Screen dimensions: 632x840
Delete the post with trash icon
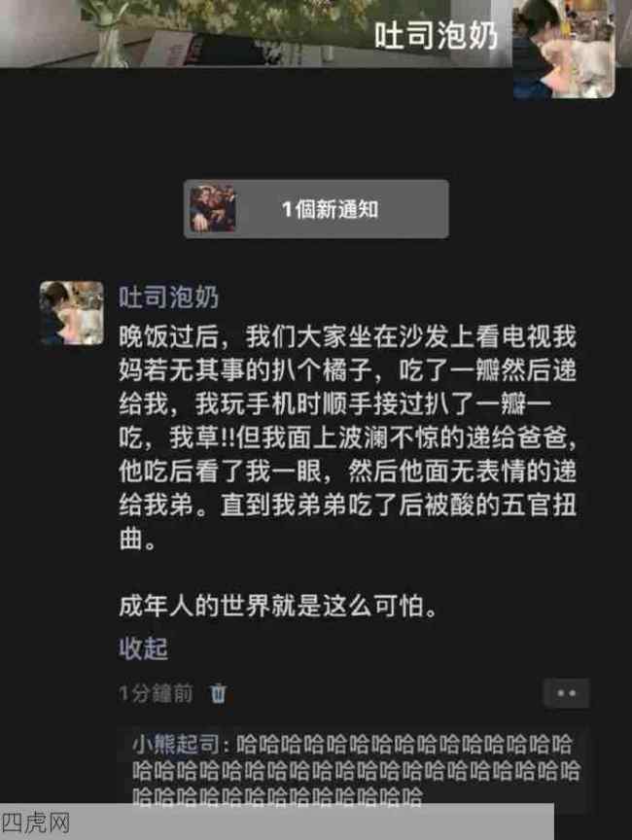(218, 693)
